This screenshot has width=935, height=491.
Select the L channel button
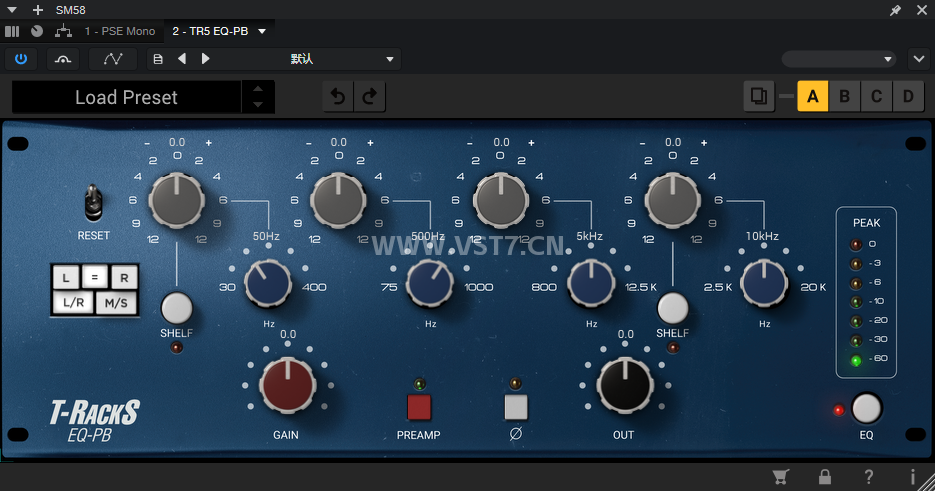pyautogui.click(x=66, y=277)
